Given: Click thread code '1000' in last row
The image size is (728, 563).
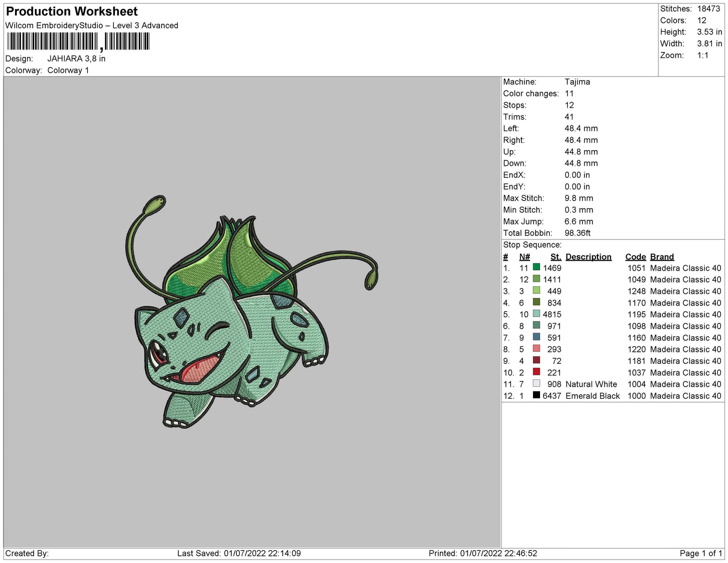Looking at the screenshot, I should point(637,396).
